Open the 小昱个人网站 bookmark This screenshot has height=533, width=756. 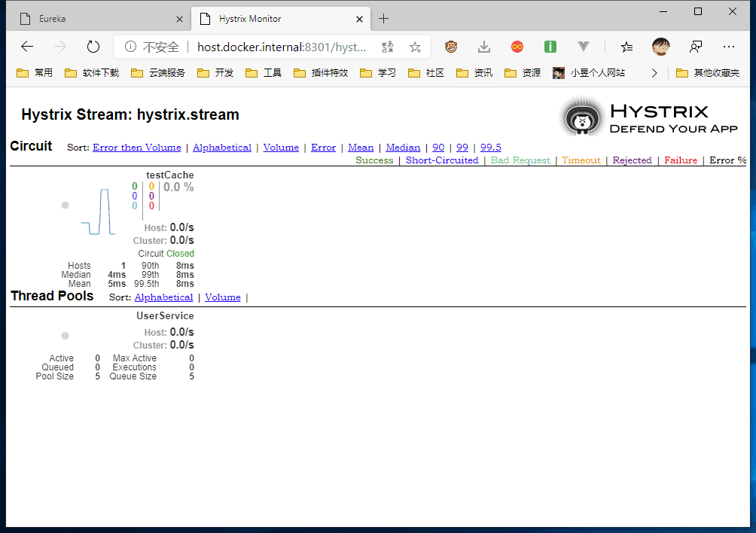point(589,73)
